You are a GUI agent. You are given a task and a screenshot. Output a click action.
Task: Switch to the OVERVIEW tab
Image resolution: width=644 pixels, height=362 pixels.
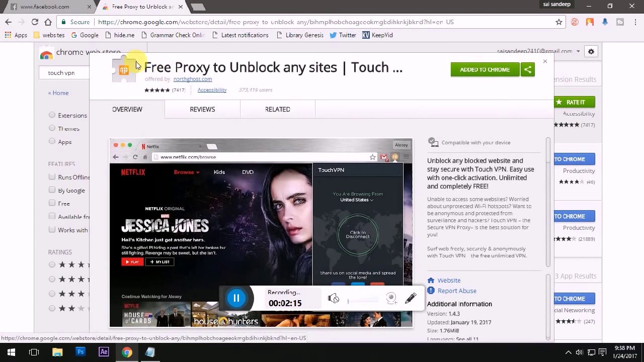tap(127, 109)
